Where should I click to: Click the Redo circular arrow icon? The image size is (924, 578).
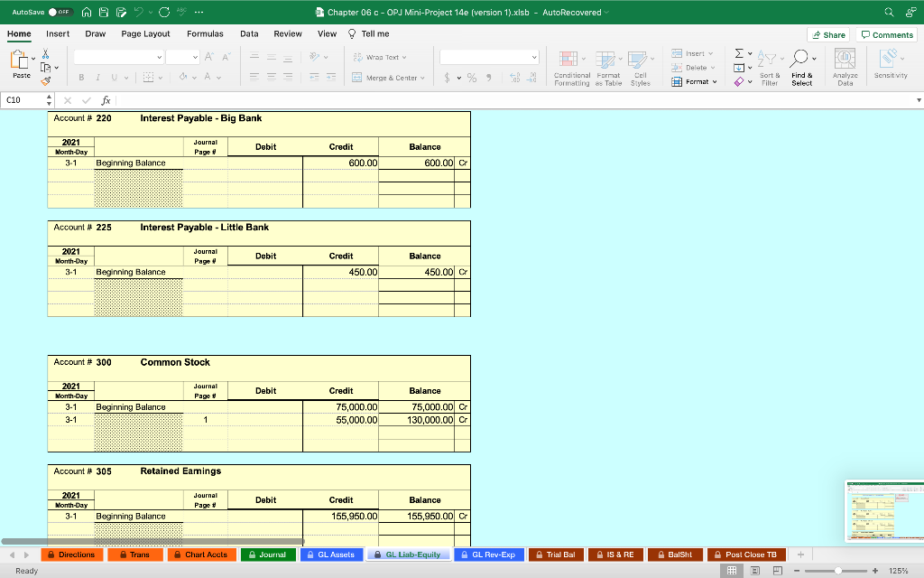click(x=164, y=12)
